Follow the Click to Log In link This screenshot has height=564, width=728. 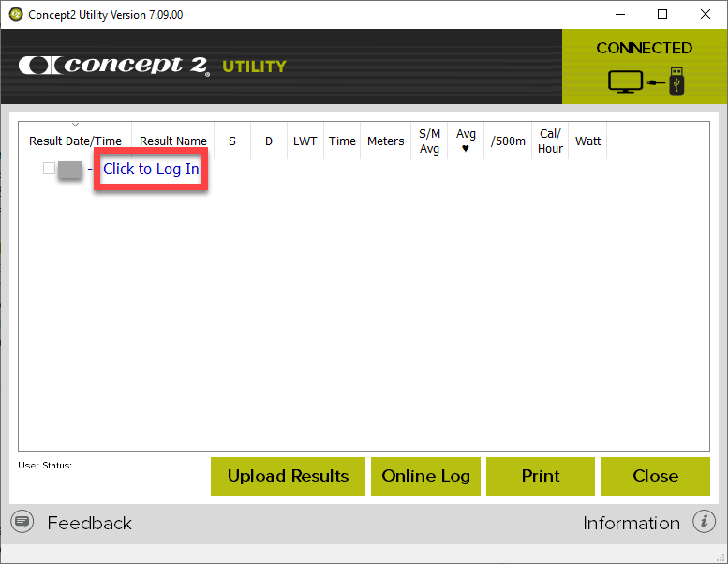point(151,170)
